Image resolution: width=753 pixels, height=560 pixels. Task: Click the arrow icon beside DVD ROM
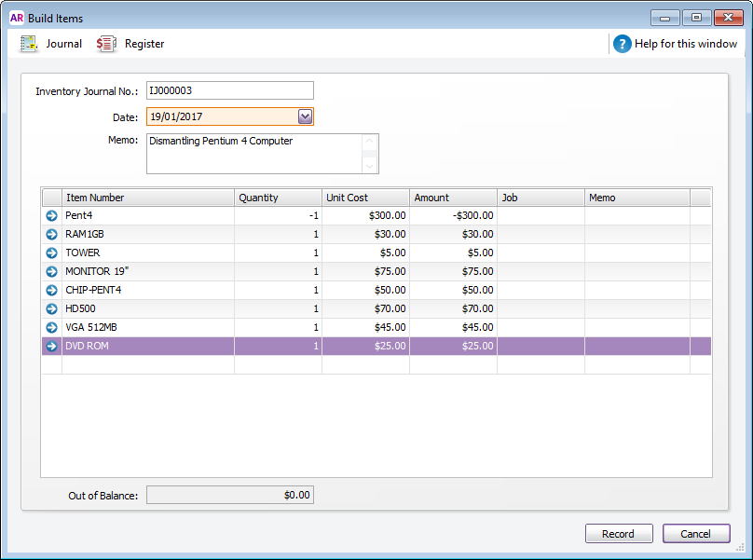(51, 346)
